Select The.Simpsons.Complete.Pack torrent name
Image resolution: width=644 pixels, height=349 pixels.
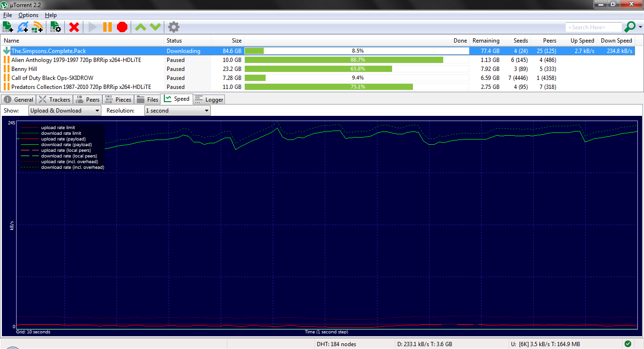(x=48, y=51)
